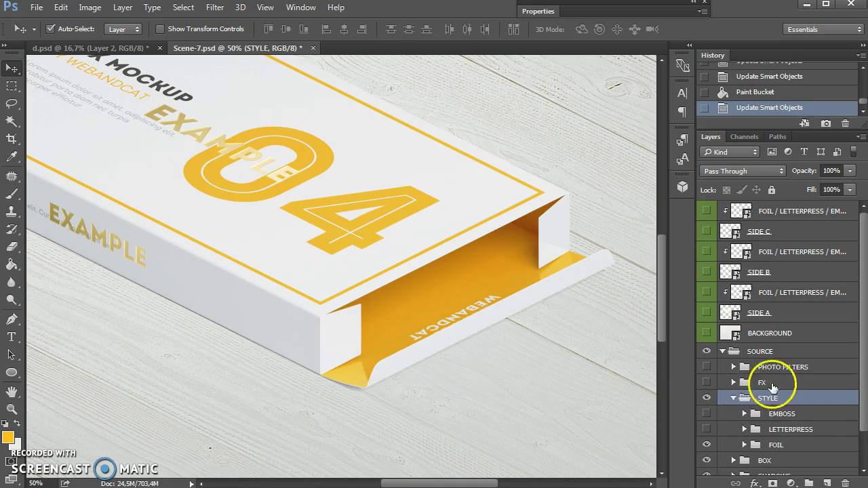Add a layer mask
Screen dimensions: 868x488
point(772,483)
